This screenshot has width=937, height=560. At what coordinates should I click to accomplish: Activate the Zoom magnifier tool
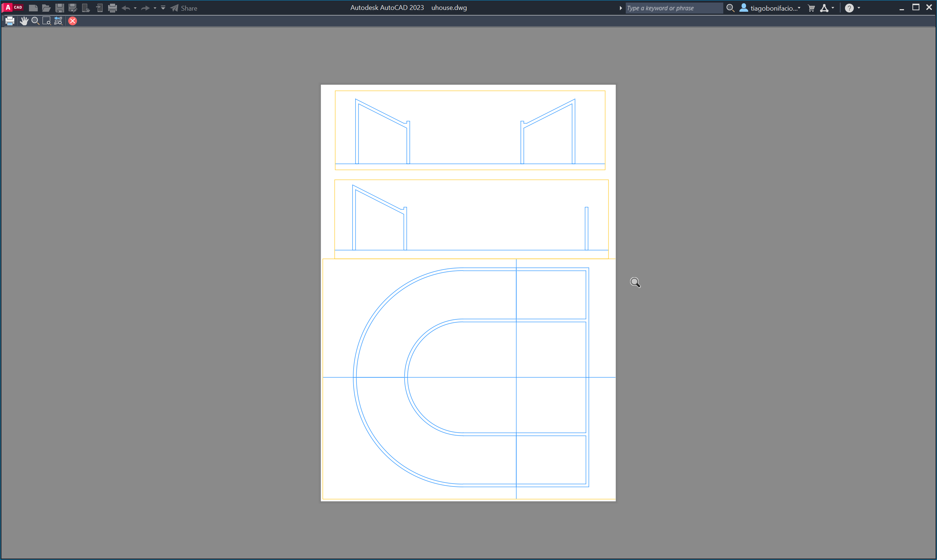(36, 21)
